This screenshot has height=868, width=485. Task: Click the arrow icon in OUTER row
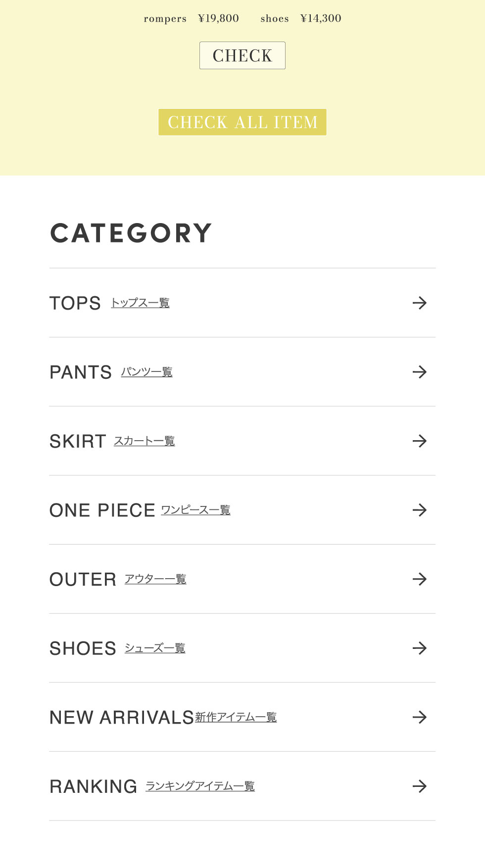[419, 579]
